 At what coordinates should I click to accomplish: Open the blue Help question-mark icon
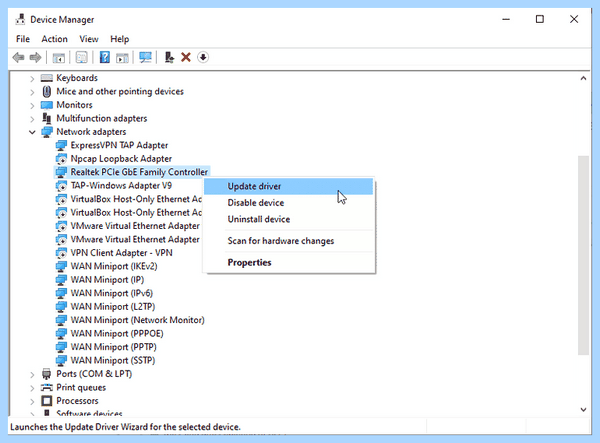[104, 57]
